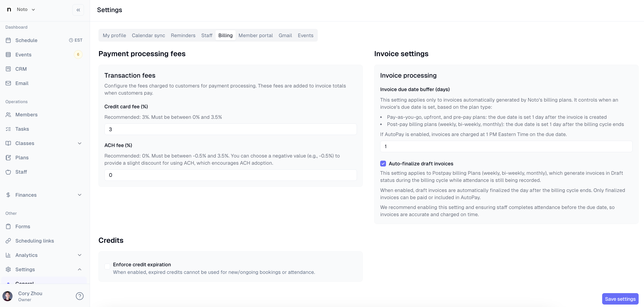Open the Gmail tab

tap(285, 35)
